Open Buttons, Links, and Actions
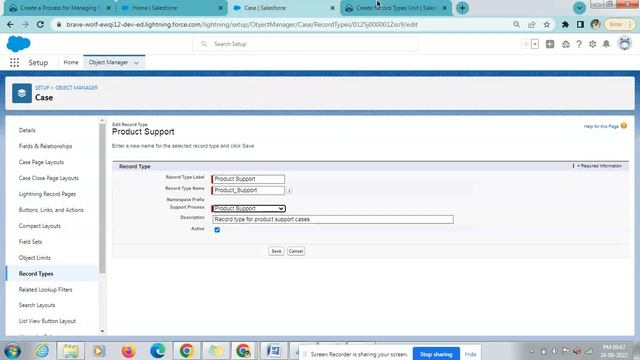 51,210
